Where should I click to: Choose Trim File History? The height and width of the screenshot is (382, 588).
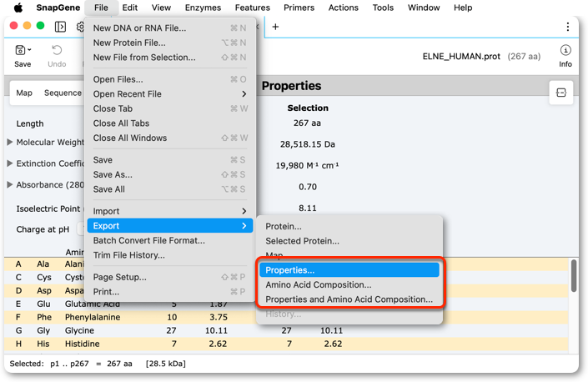(170, 255)
